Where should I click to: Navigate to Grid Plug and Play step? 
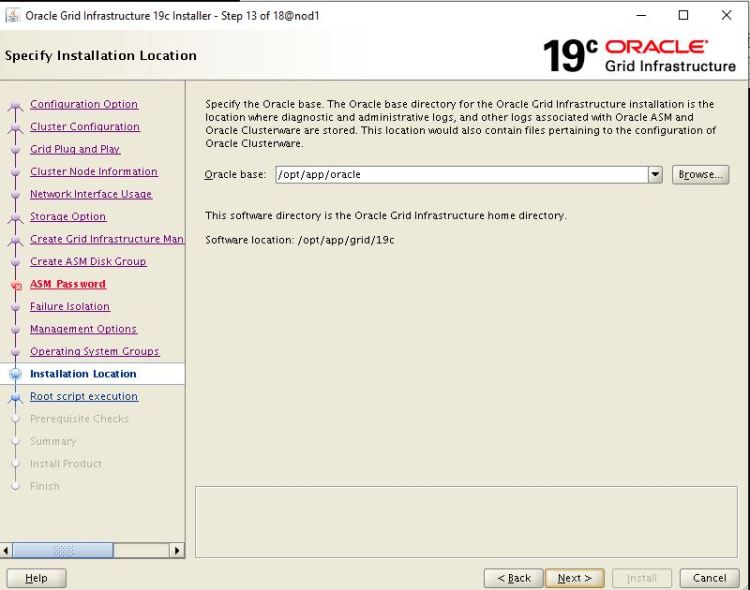[x=75, y=149]
